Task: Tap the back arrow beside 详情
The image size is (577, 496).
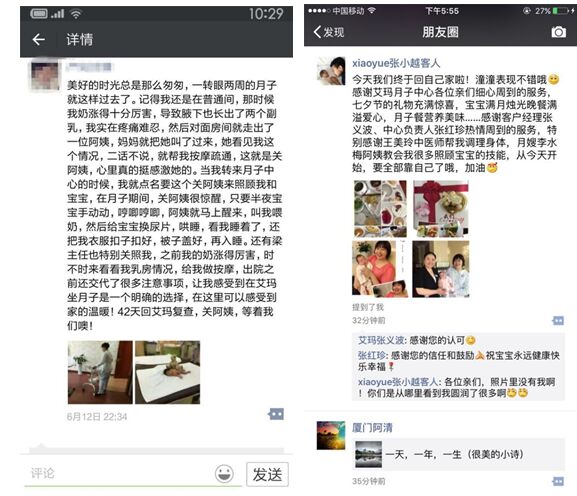Action: click(x=39, y=39)
